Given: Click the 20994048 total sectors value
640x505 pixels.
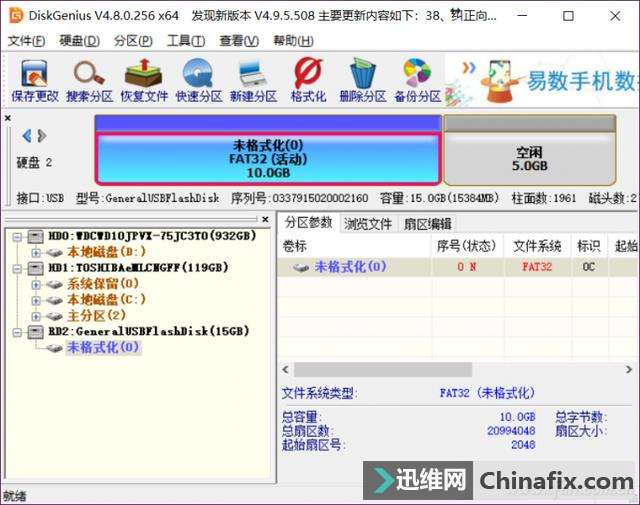Looking at the screenshot, I should [511, 431].
